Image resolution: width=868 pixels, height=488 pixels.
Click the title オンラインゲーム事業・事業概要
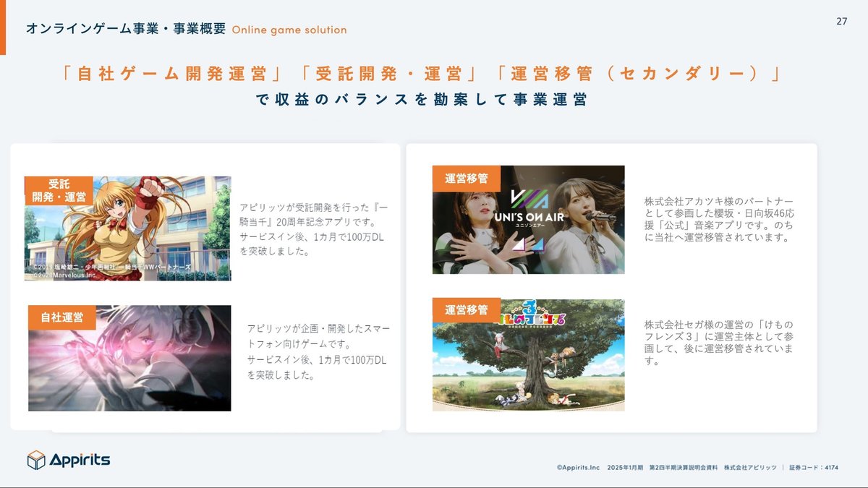(x=125, y=29)
